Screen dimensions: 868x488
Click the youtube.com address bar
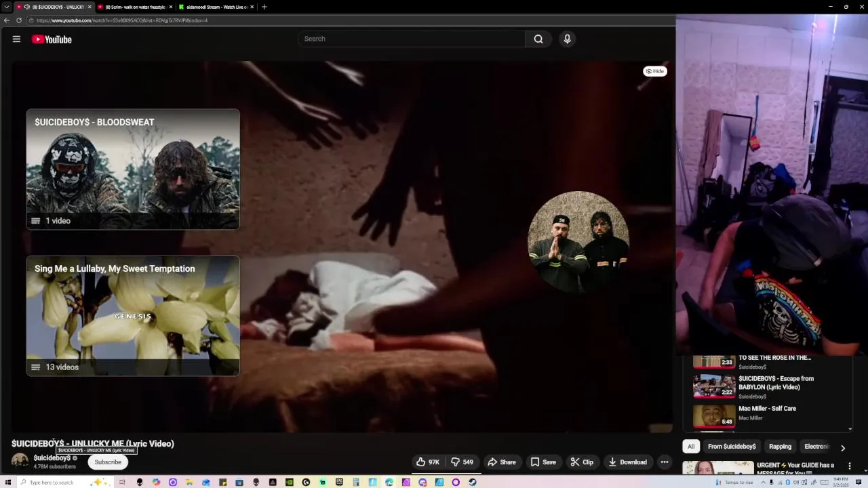349,20
